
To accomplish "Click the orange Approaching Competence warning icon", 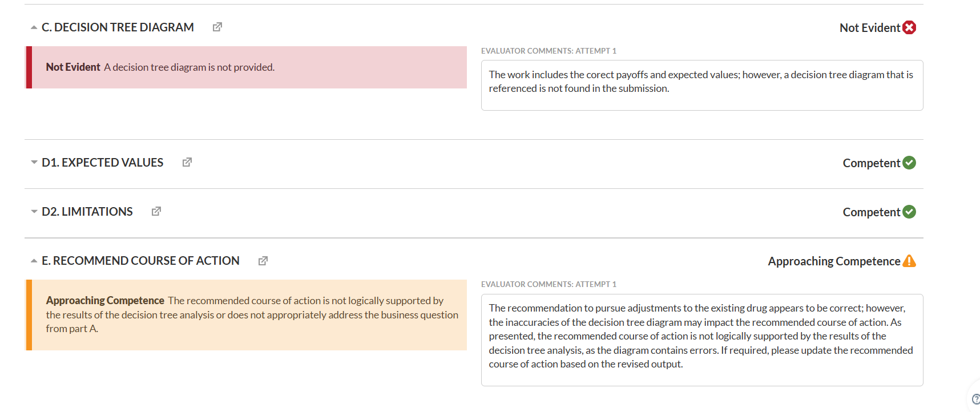I will click(909, 261).
